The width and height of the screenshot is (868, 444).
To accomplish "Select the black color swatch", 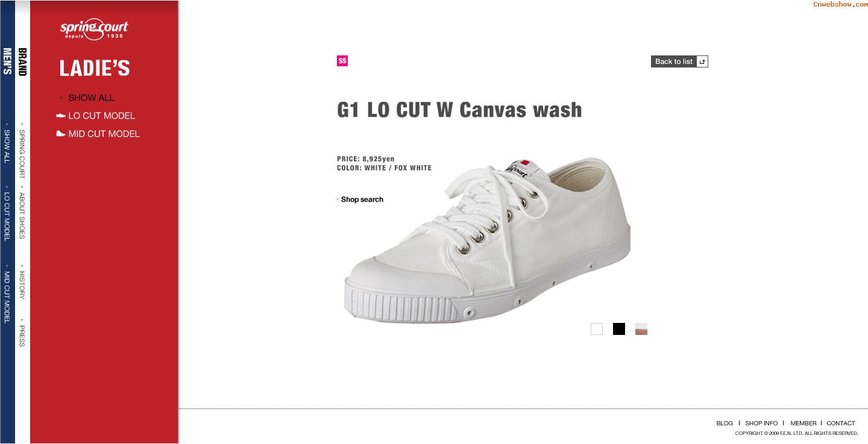I will pos(619,329).
